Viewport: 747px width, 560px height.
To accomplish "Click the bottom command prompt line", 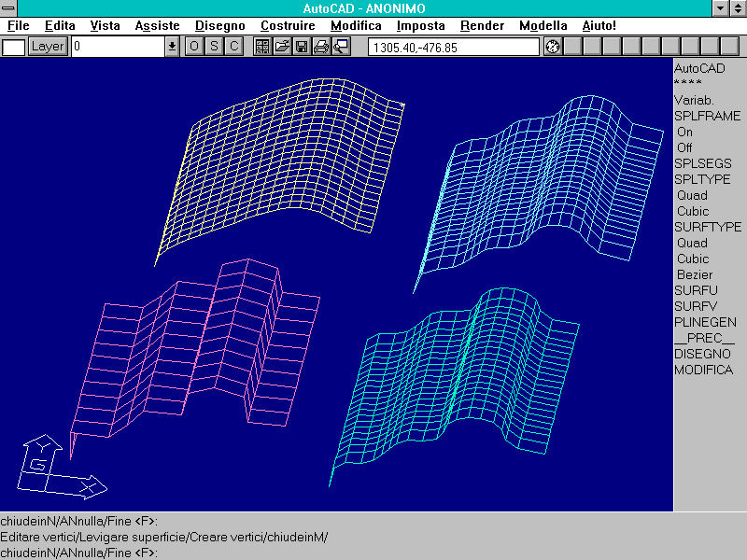I will [79, 553].
